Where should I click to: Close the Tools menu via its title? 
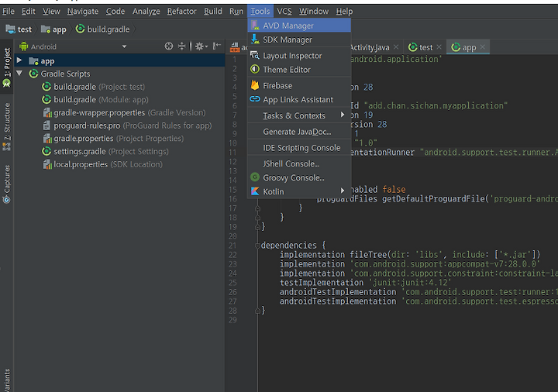point(260,12)
